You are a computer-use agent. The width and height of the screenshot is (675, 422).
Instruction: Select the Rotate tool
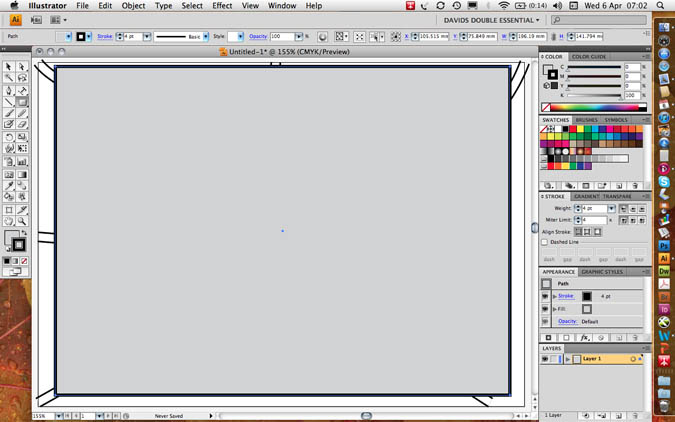[9, 137]
